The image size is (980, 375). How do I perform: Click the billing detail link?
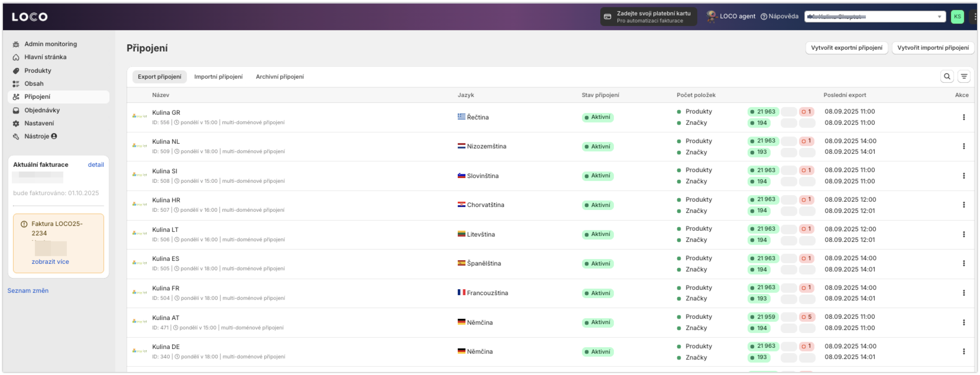(x=96, y=165)
